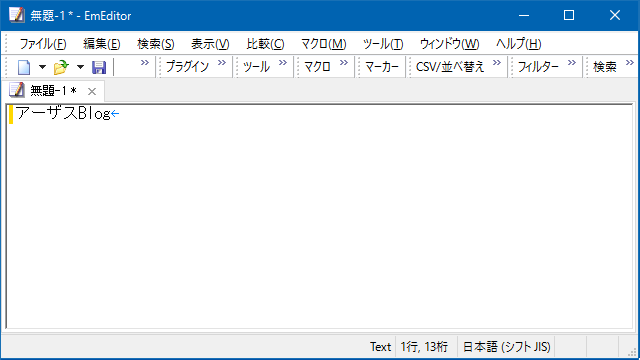This screenshot has height=360, width=640.
Task: Open the 検索(S) menu
Action: click(x=156, y=44)
